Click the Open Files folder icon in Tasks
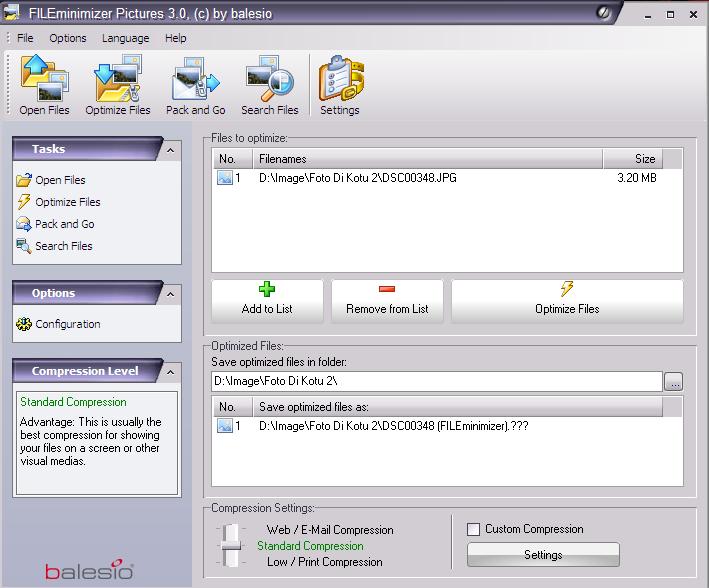The width and height of the screenshot is (709, 588). (x=24, y=180)
